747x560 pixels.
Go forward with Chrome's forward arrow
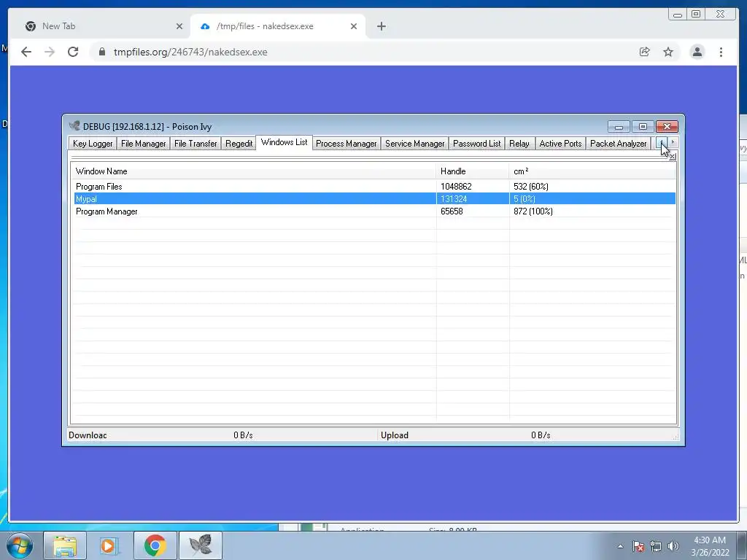pos(50,52)
